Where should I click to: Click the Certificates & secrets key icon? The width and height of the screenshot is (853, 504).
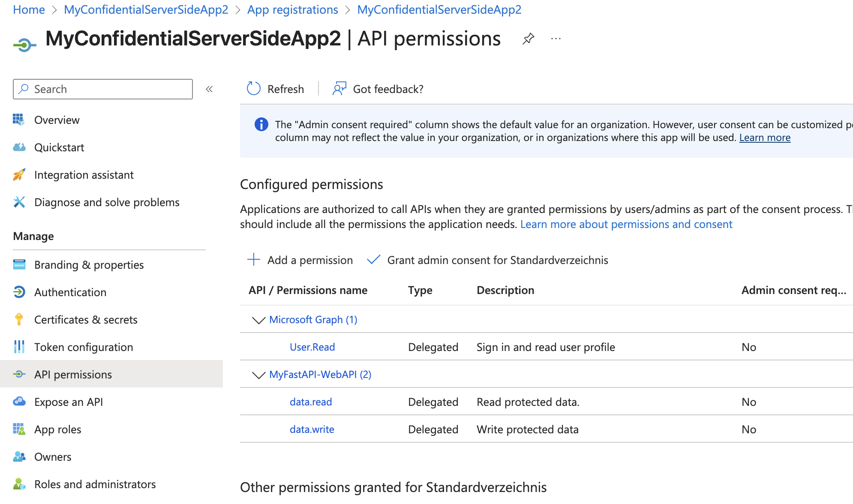tap(19, 319)
